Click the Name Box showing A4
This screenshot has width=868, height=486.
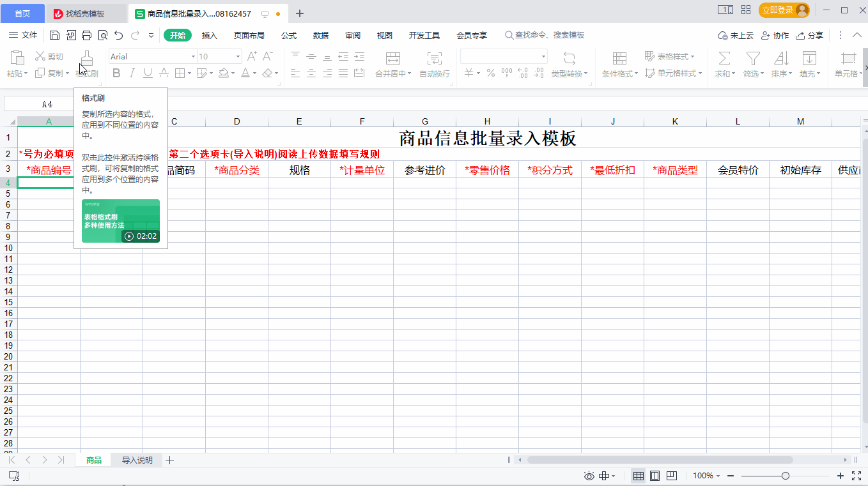(38, 103)
